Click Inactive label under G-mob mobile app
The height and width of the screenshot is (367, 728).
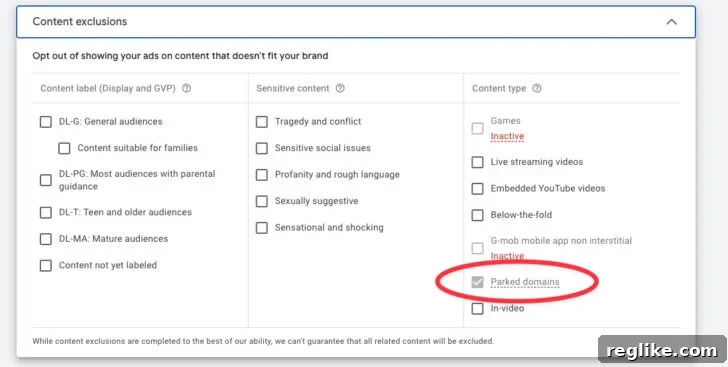tap(507, 256)
